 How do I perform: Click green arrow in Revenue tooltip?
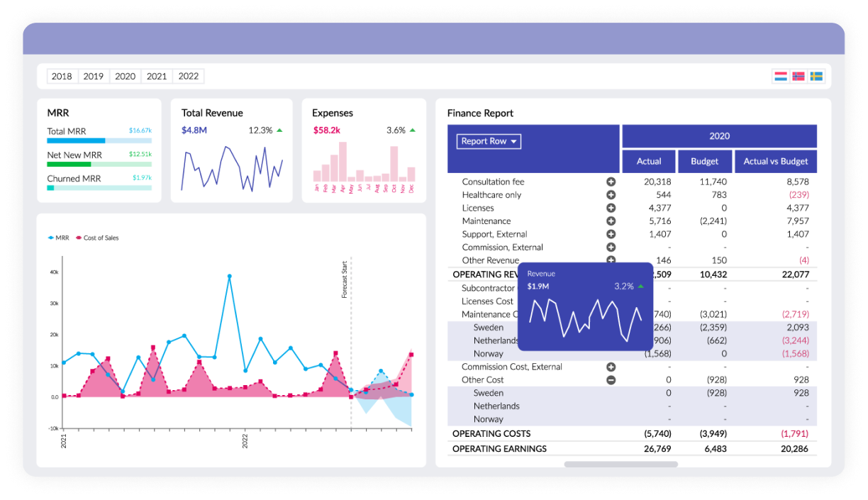click(641, 287)
